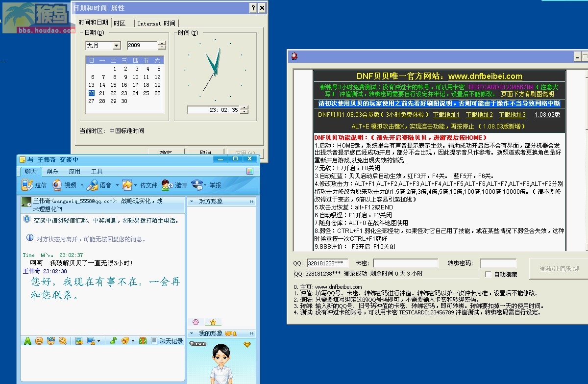Screen dimensions: 588x384
Task: Expand the 对方形象 double-chevron arrow
Action: click(x=252, y=202)
